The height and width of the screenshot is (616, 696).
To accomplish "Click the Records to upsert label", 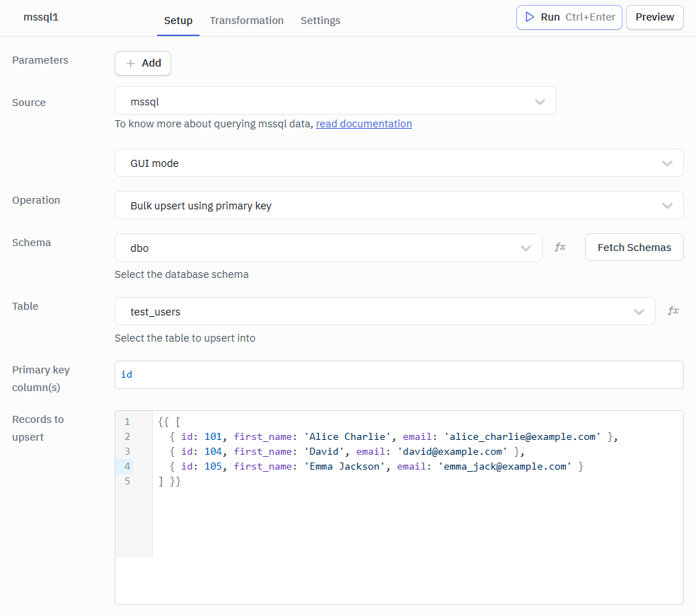I will click(x=37, y=429).
